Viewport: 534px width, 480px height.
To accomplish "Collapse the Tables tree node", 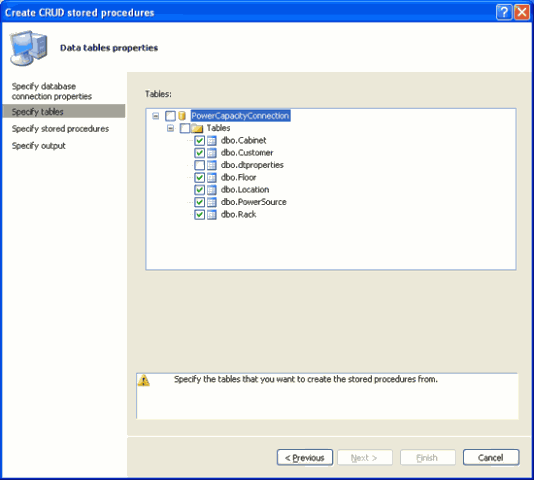I will pos(171,128).
